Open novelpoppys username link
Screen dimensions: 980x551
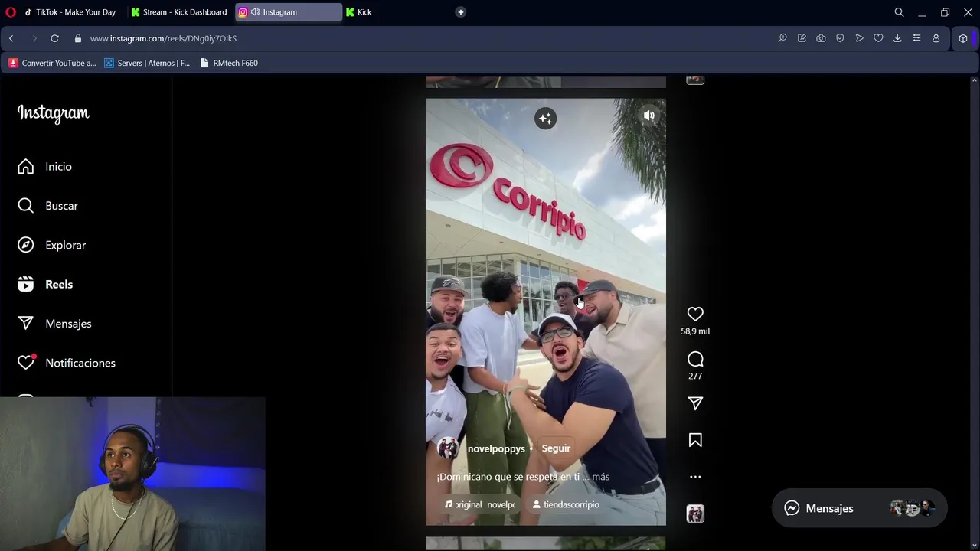[x=496, y=448]
